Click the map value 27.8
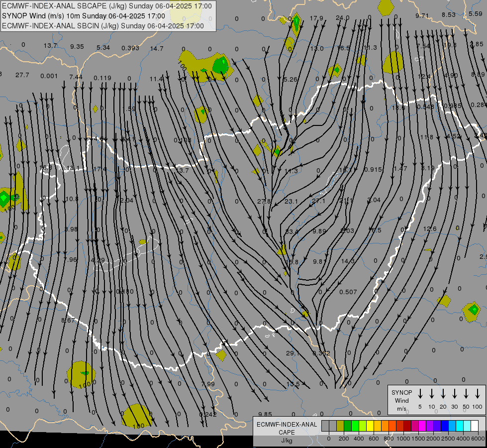487x448 pixels. click(264, 202)
